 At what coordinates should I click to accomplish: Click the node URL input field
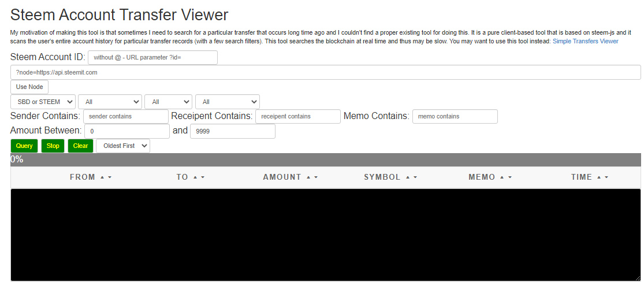(x=325, y=72)
